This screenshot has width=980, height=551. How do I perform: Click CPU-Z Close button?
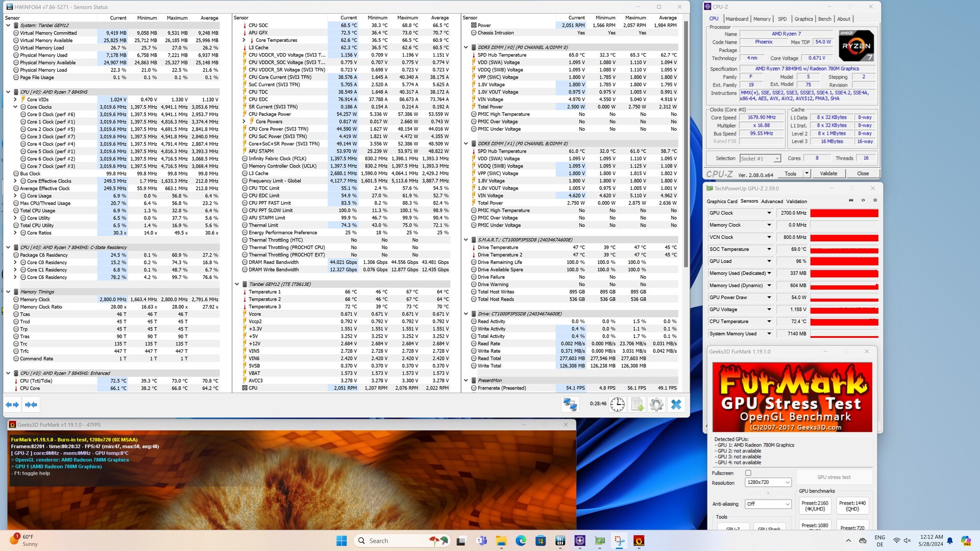click(863, 173)
